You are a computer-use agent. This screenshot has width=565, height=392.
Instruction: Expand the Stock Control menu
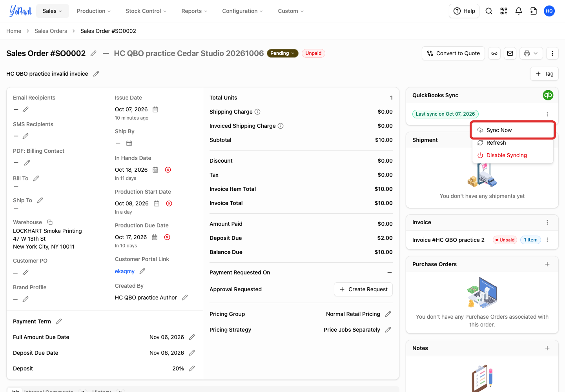pos(146,11)
